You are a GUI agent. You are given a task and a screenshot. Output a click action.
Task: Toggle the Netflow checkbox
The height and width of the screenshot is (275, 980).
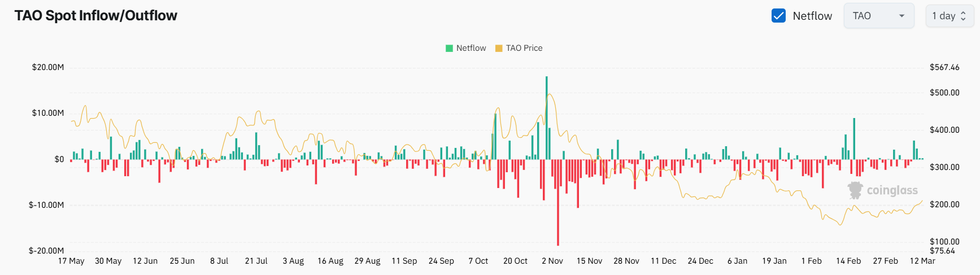click(778, 16)
